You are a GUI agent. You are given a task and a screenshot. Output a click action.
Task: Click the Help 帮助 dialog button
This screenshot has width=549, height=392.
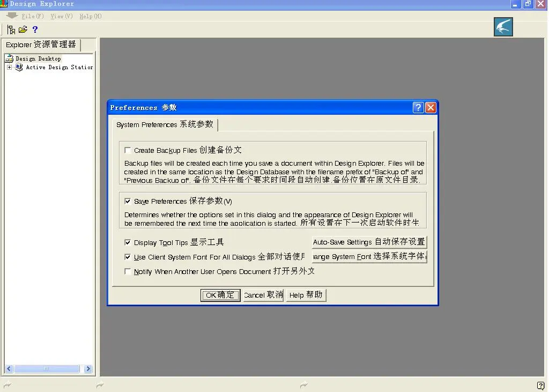click(306, 295)
